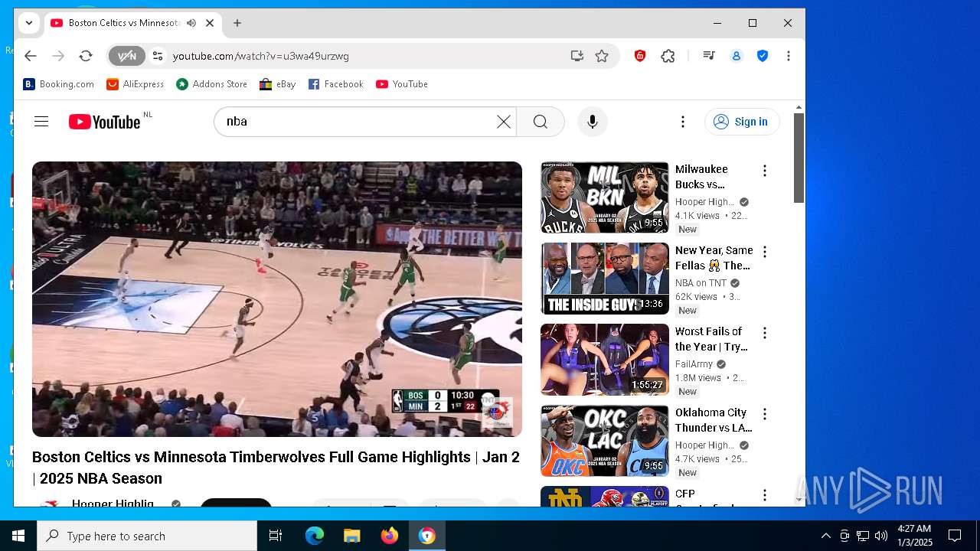
Task: Clear the nba search text
Action: tap(503, 122)
